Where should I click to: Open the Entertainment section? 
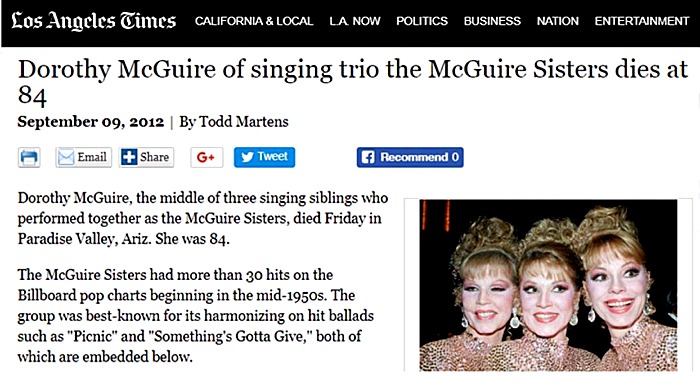[x=642, y=21]
